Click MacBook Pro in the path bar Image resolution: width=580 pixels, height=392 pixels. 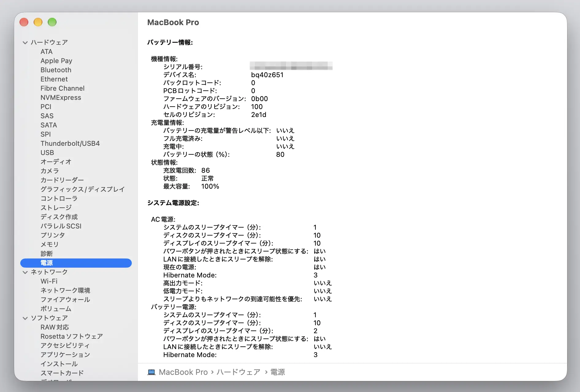[183, 372]
